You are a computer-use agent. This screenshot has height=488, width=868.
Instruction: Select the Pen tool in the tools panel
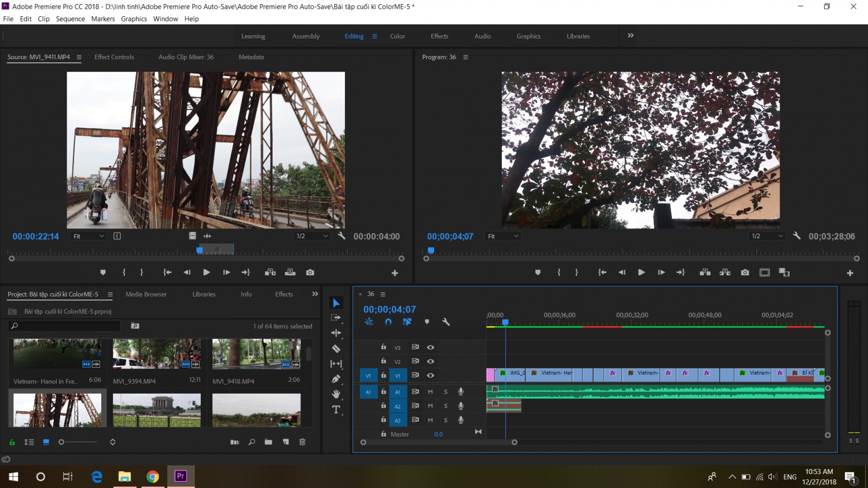coord(336,379)
